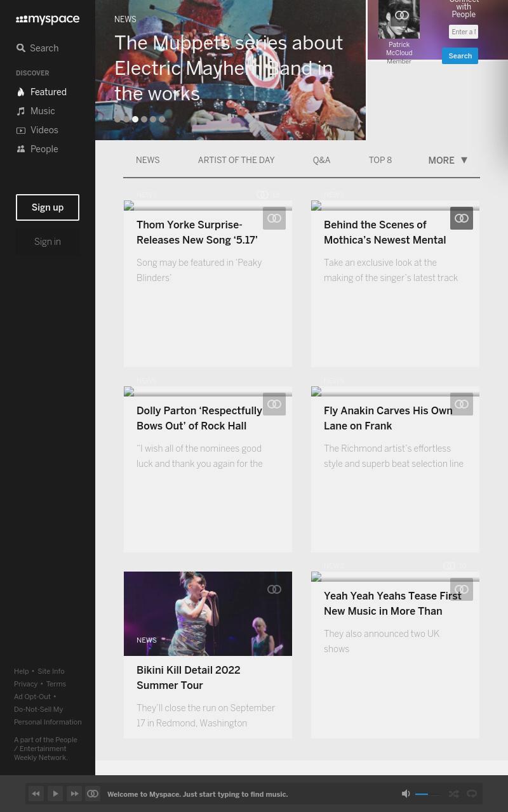Connect to the Mothica behind-the-scenes article
This screenshot has height=812, width=508.
[x=462, y=218]
